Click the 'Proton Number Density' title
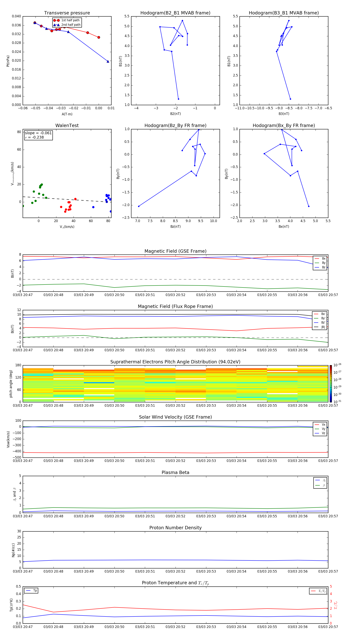This screenshot has height=644, width=351. (x=175, y=527)
